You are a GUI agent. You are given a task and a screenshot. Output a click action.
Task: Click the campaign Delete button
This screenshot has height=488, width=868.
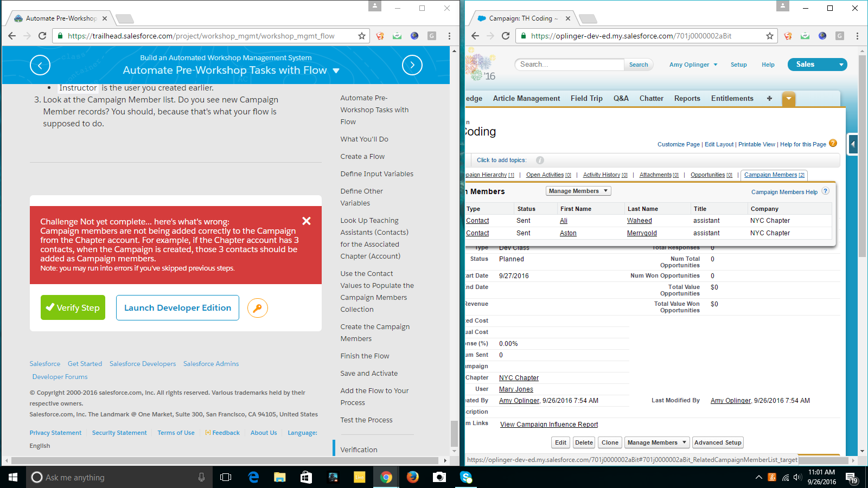pyautogui.click(x=584, y=442)
